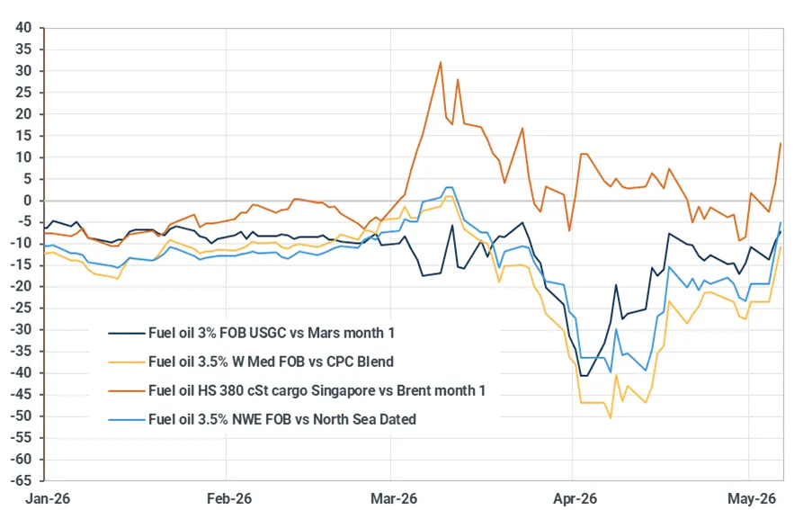
Task: Select legend entry 3.5% NWE FOB vs North Sea
Action: pos(282,419)
